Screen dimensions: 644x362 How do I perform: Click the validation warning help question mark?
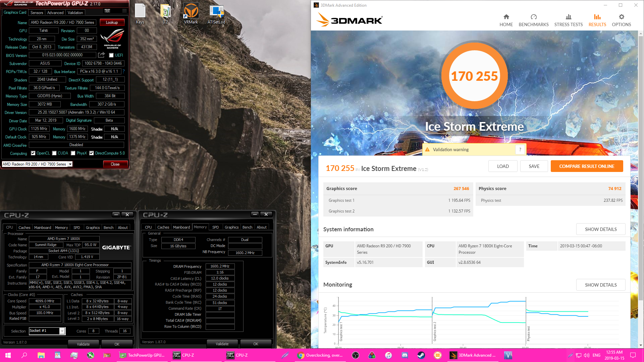[x=520, y=149]
